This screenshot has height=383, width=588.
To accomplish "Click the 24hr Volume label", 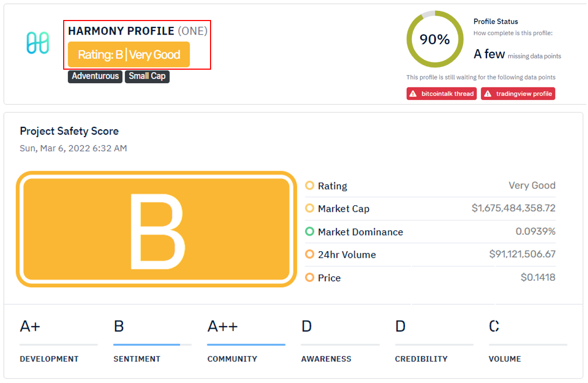I will (347, 255).
